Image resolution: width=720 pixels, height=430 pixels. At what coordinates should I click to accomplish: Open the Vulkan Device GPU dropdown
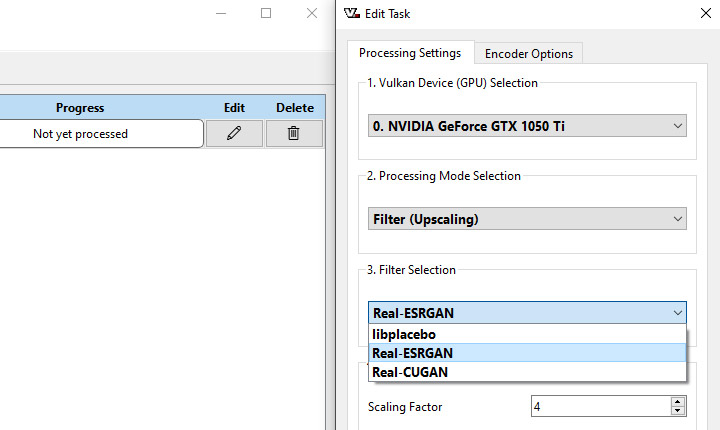click(x=527, y=126)
